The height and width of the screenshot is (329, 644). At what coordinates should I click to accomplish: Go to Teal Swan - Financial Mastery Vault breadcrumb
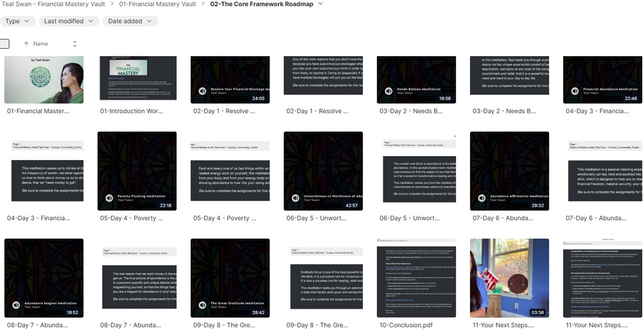[53, 4]
